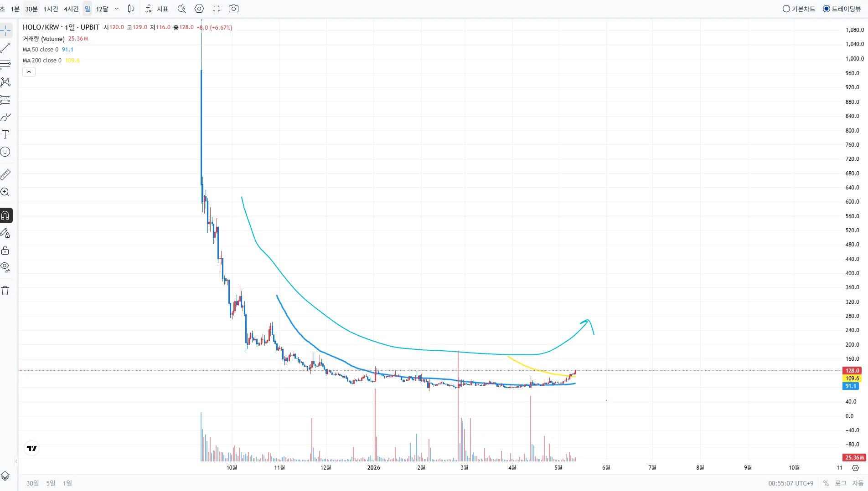
Task: Select the 초 seconds timeframe
Action: pyautogui.click(x=3, y=9)
